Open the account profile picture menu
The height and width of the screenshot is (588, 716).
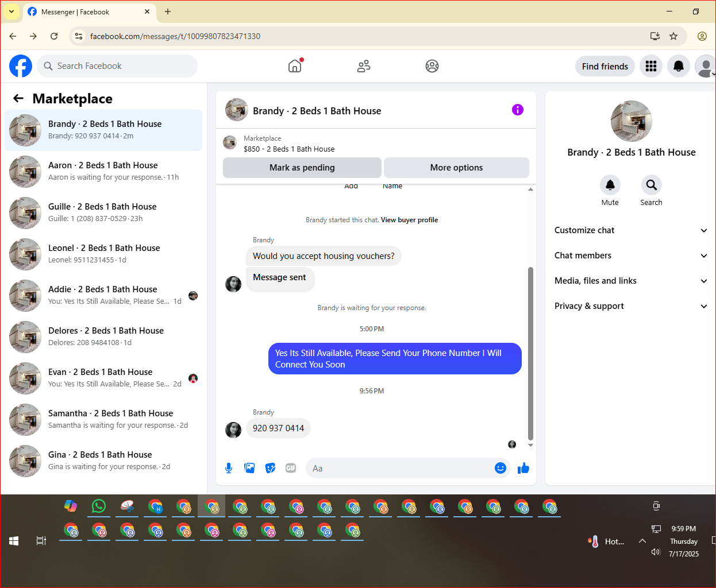pyautogui.click(x=705, y=66)
